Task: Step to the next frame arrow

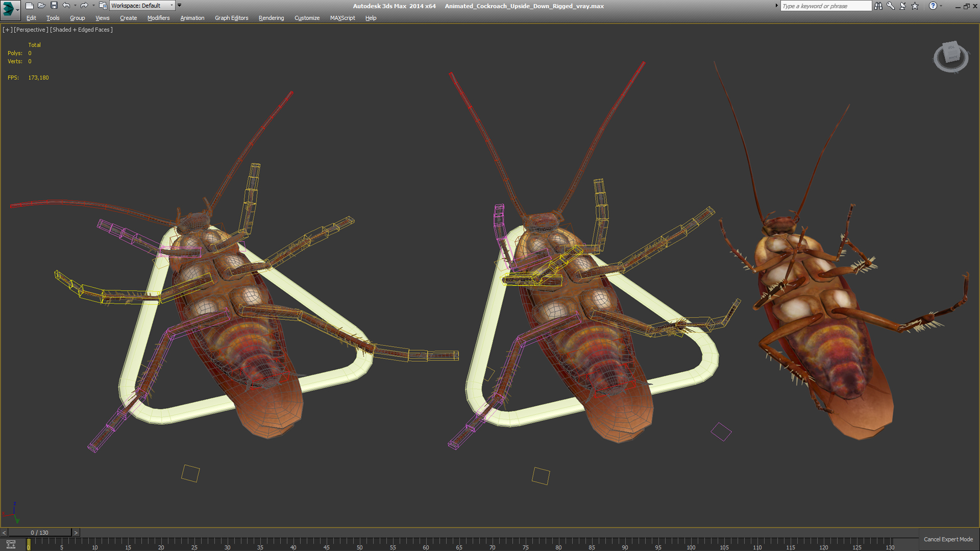Action: coord(76,533)
